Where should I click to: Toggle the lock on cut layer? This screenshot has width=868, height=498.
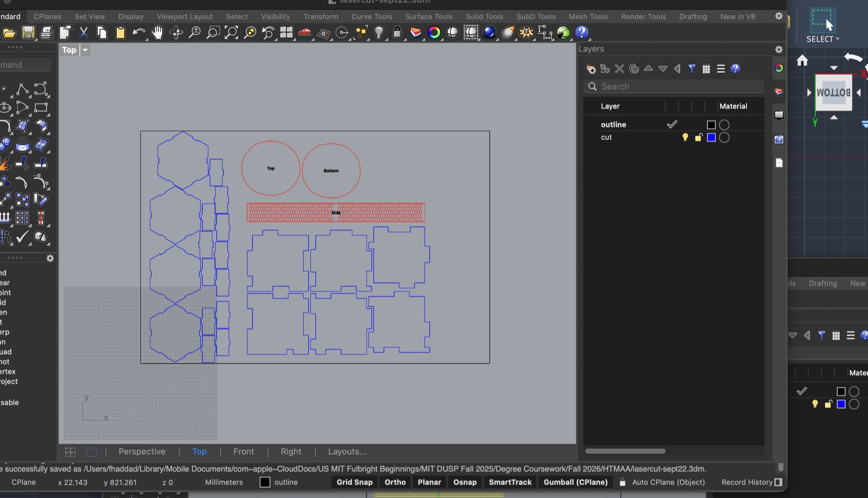coord(698,137)
